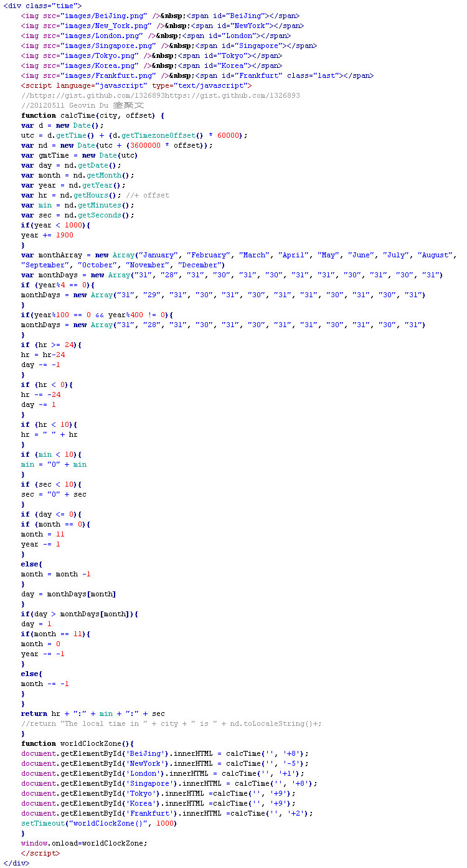The image size is (467, 868).
Task: Select the London.png img tag line
Action: (x=156, y=36)
